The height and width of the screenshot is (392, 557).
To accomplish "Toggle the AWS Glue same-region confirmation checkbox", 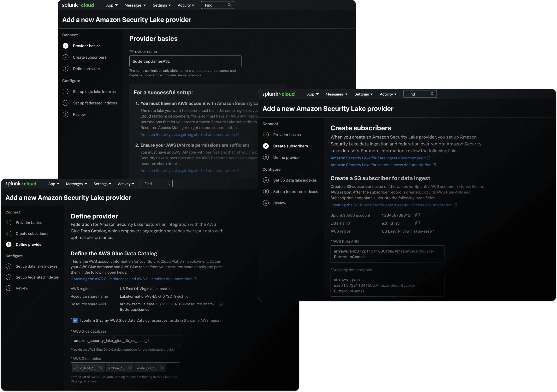I will [75, 320].
